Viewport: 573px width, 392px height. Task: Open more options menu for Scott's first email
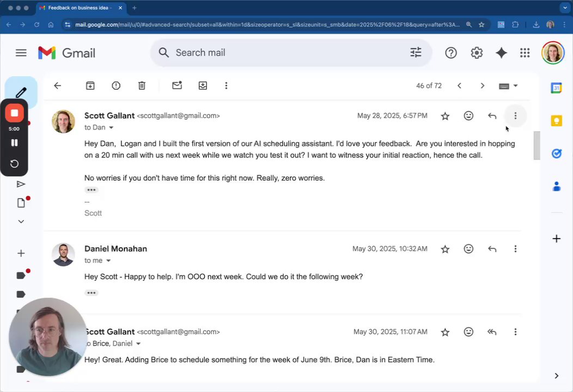(x=515, y=116)
